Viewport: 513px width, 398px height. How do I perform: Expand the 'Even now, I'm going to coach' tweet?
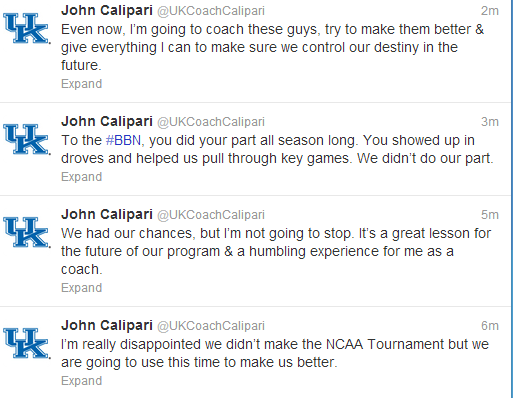click(x=81, y=84)
